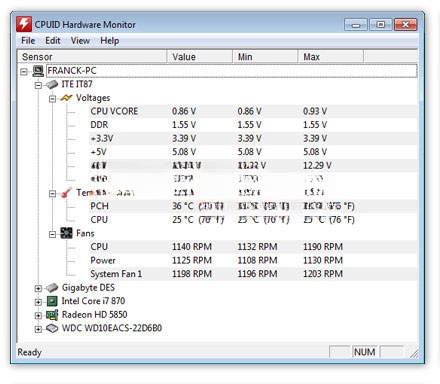
Task: Expand the Radeon HD 5850 node
Action: coord(38,315)
